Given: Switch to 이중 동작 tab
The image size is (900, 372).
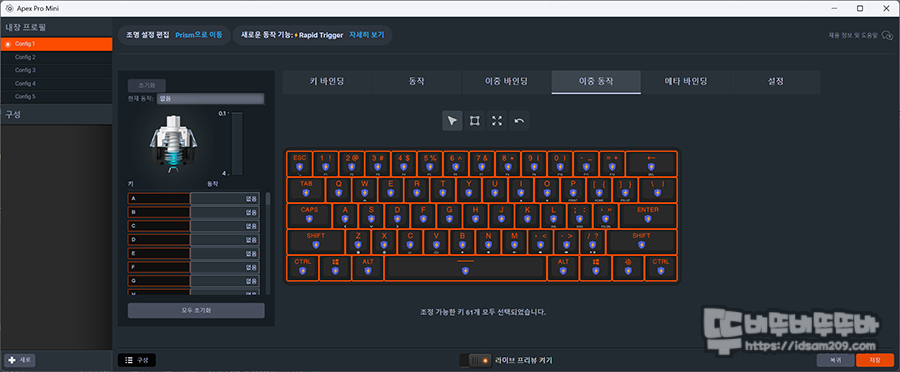Looking at the screenshot, I should pos(596,82).
